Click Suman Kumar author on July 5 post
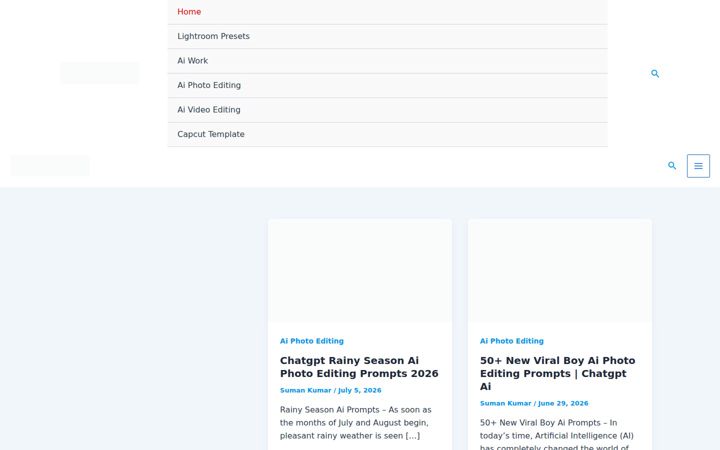This screenshot has width=720, height=450. click(x=305, y=390)
